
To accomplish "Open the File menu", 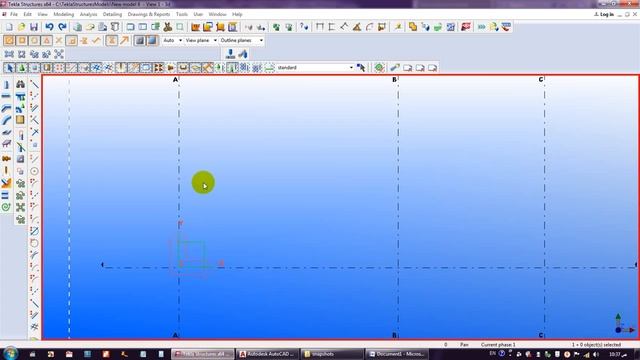I will [14, 14].
